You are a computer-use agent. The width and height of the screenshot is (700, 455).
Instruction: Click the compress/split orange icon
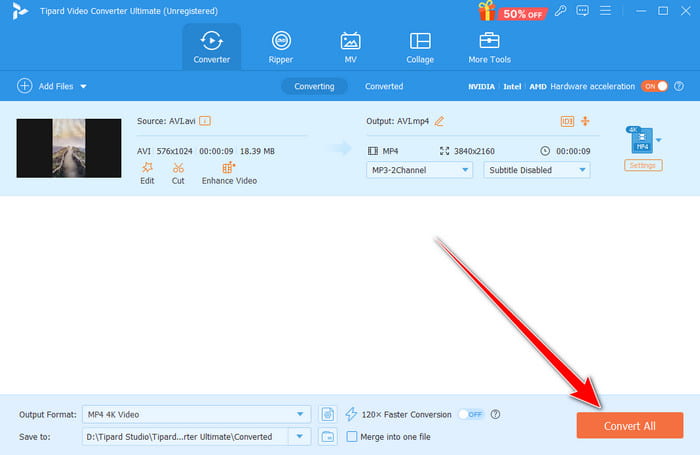pos(585,121)
